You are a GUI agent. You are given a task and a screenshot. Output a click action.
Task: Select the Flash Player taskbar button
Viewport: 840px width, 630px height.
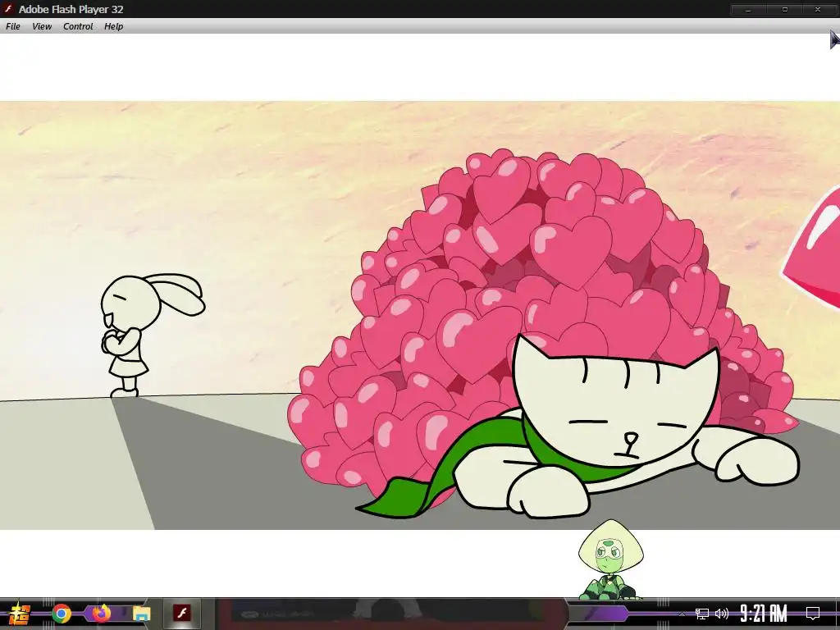pyautogui.click(x=181, y=614)
